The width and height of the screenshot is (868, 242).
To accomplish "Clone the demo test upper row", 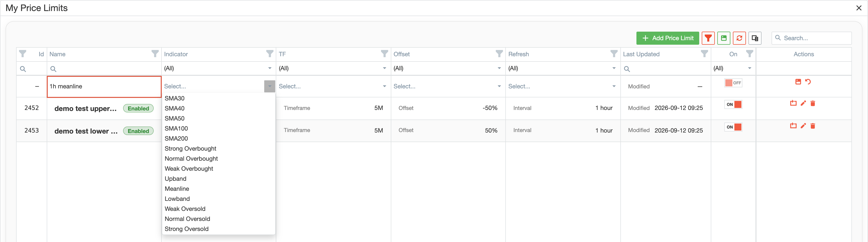I will click(794, 103).
